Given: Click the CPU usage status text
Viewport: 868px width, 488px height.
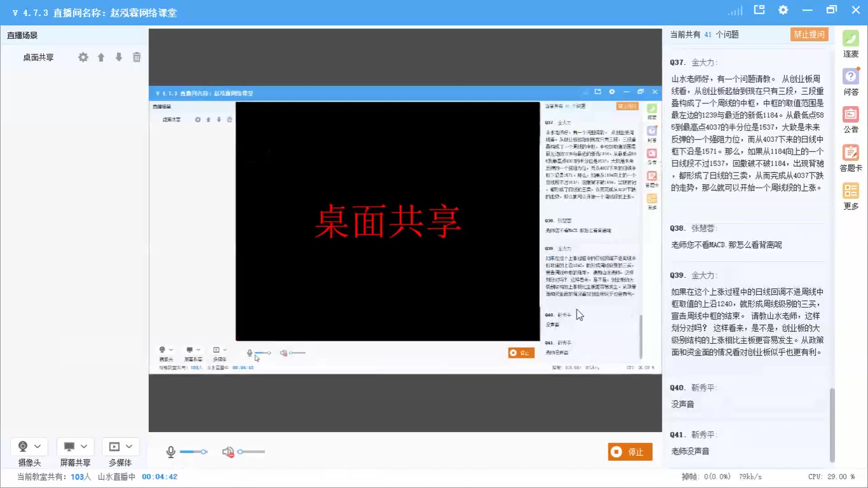Looking at the screenshot, I should [831, 477].
